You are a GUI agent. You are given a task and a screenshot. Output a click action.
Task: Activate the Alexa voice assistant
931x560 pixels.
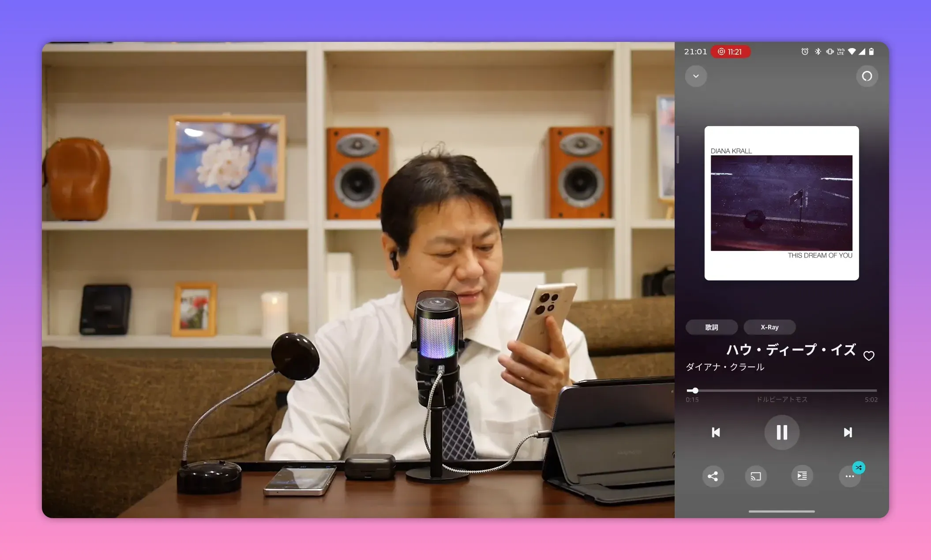(867, 76)
